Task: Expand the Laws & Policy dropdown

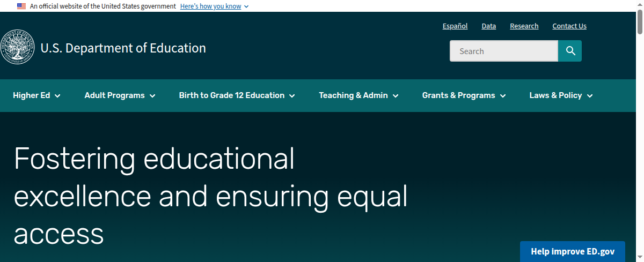Action: (561, 95)
